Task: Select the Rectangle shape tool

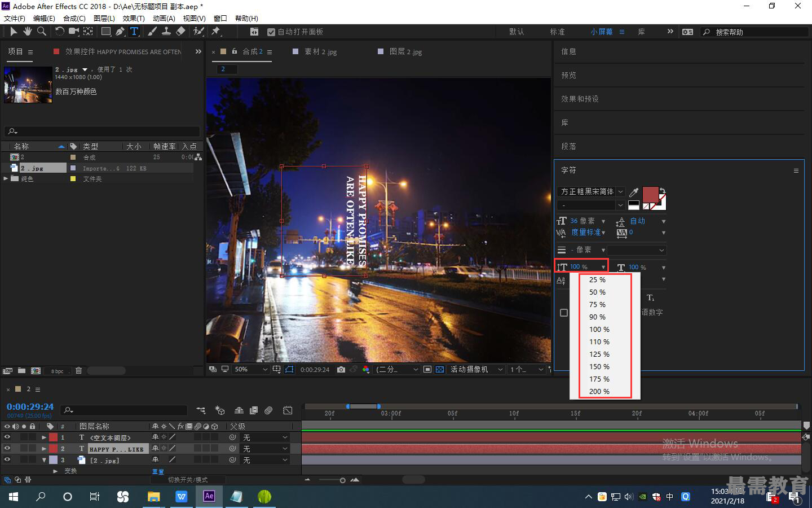Action: [106, 32]
